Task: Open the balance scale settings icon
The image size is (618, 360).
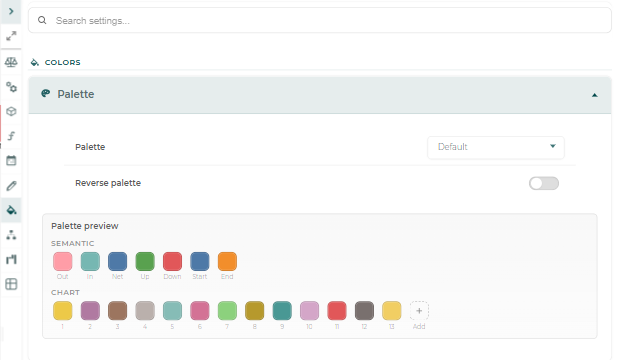Action: click(11, 62)
